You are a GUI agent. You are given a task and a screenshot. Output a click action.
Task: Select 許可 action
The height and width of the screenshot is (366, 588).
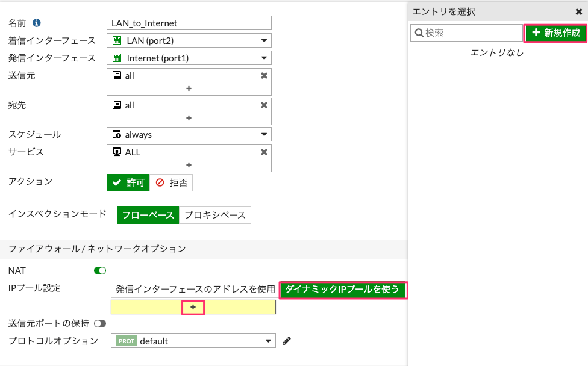coord(128,183)
